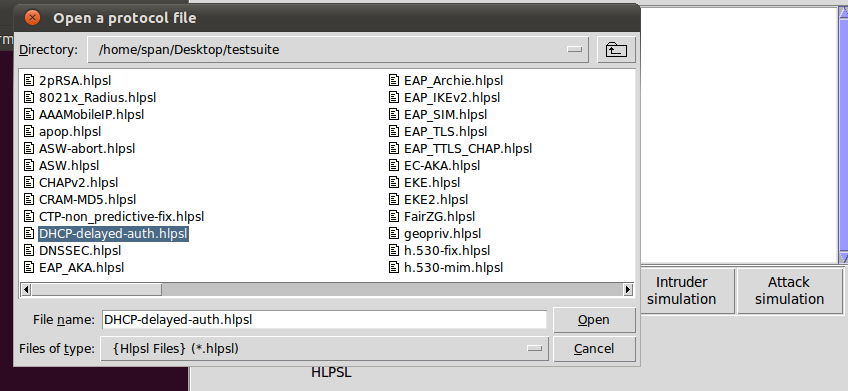Select the FairZG.hlpsl file name
Viewport: 848px width, 391px height.
pyautogui.click(x=439, y=217)
